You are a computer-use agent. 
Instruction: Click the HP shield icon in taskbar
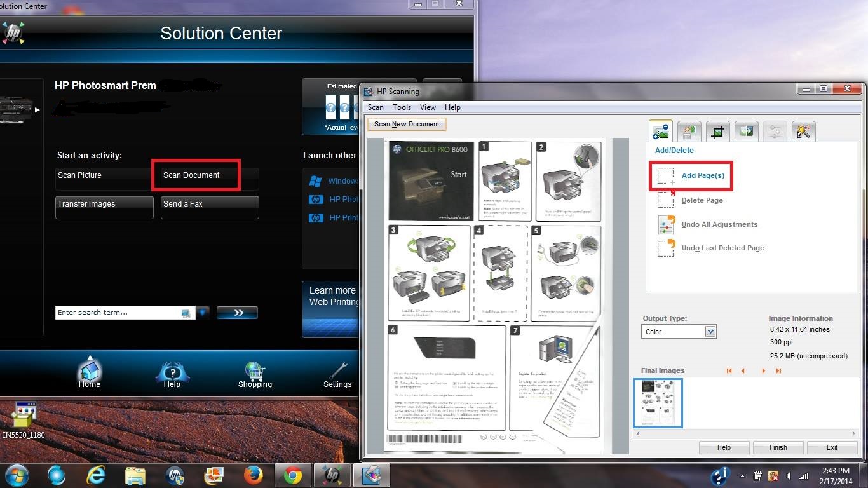click(175, 475)
